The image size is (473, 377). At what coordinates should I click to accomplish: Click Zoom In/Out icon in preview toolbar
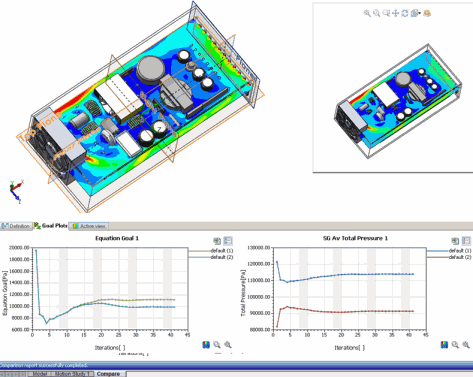click(x=377, y=13)
